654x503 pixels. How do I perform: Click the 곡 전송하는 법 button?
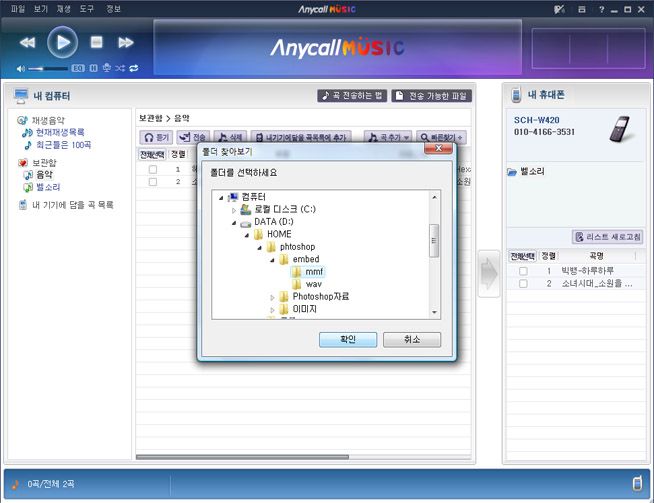tap(352, 96)
